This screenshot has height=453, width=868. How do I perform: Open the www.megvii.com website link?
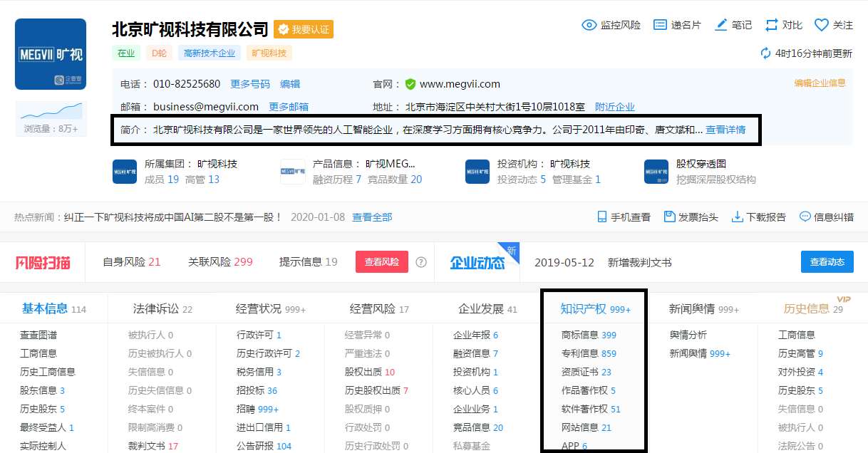tap(460, 84)
